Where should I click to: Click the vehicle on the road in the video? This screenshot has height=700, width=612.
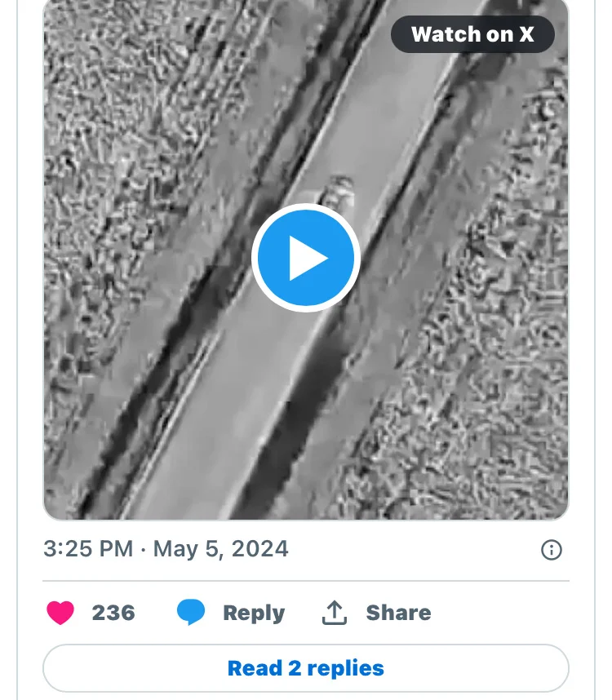333,193
